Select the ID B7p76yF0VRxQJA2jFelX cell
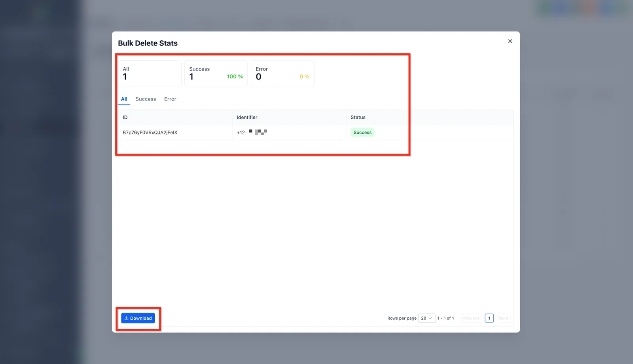The image size is (633, 364). coord(175,133)
